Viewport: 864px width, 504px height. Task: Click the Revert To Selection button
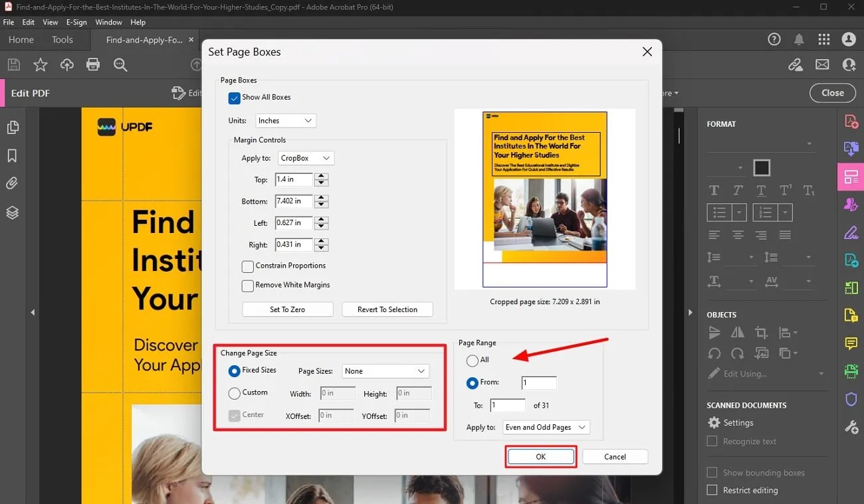pos(387,309)
